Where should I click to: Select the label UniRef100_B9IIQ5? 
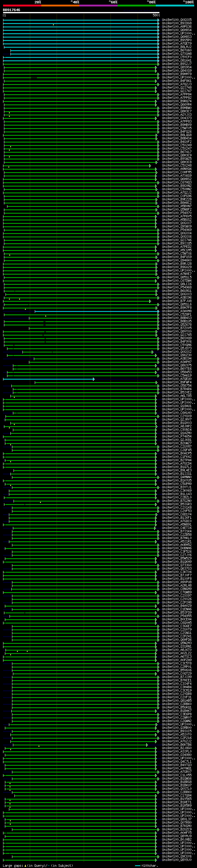176,244
